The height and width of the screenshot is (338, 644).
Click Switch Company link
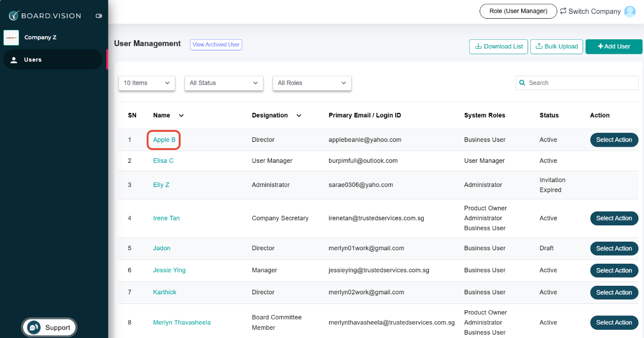point(594,12)
